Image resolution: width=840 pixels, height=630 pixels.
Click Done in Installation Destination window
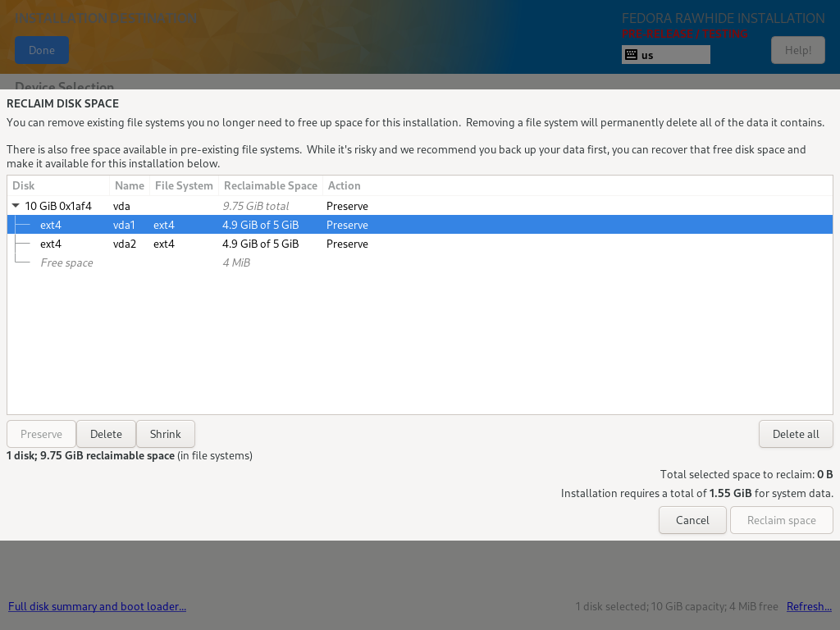(42, 50)
